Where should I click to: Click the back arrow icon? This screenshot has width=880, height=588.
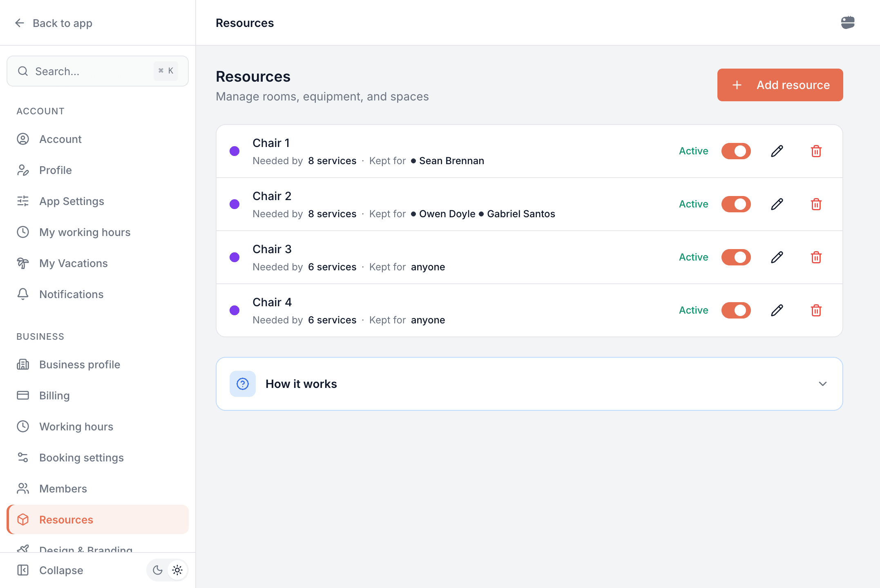click(20, 23)
